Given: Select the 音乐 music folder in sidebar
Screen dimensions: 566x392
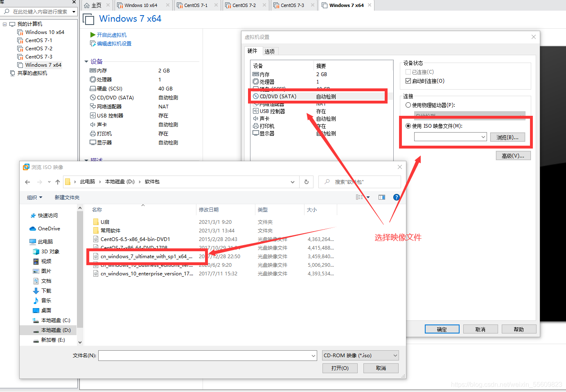Looking at the screenshot, I should tap(42, 301).
